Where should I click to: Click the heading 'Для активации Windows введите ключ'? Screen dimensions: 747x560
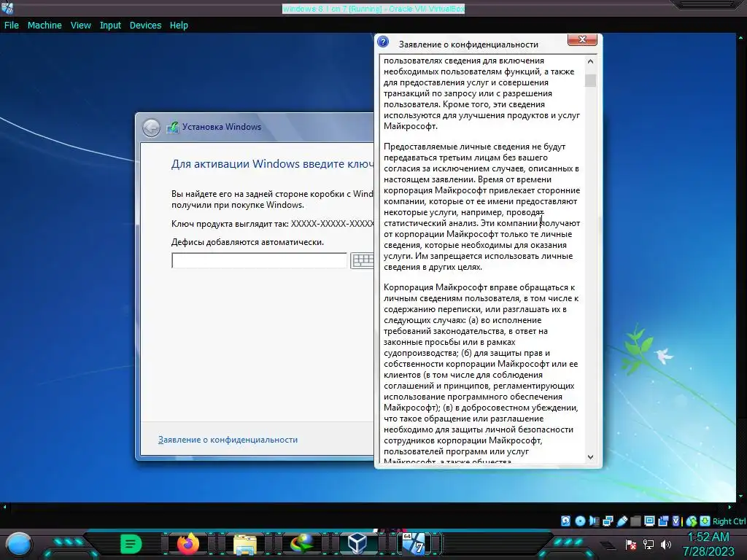(x=273, y=164)
